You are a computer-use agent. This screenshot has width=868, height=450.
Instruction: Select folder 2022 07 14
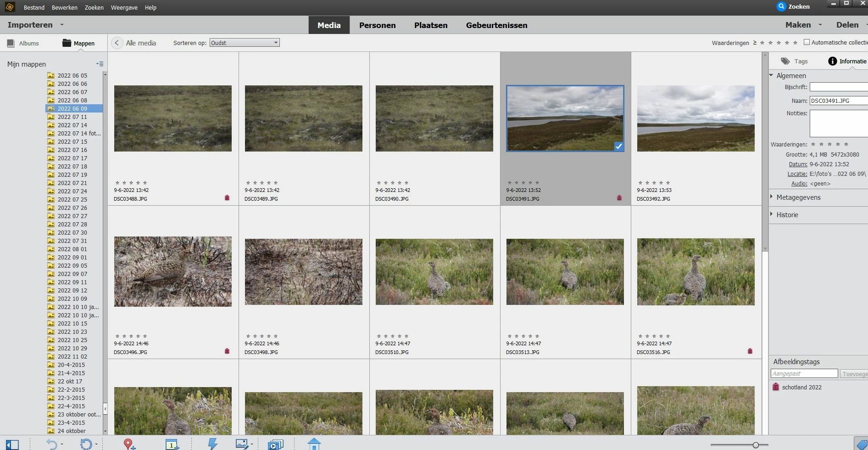tap(73, 125)
